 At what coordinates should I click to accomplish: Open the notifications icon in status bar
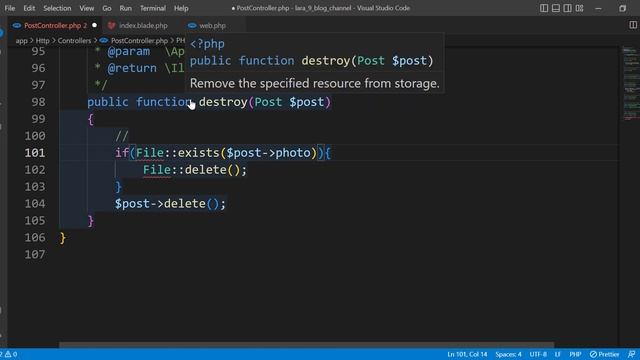(631, 354)
